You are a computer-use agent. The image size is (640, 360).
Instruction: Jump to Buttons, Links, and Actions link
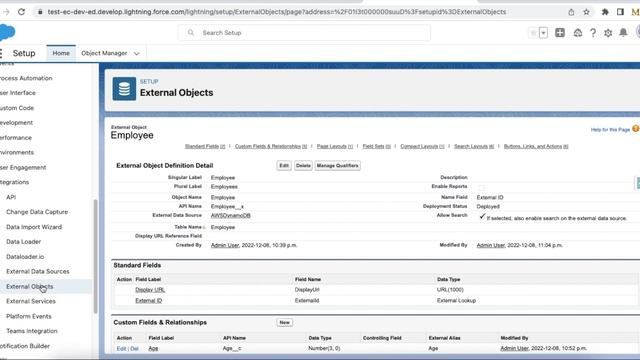[x=536, y=146]
